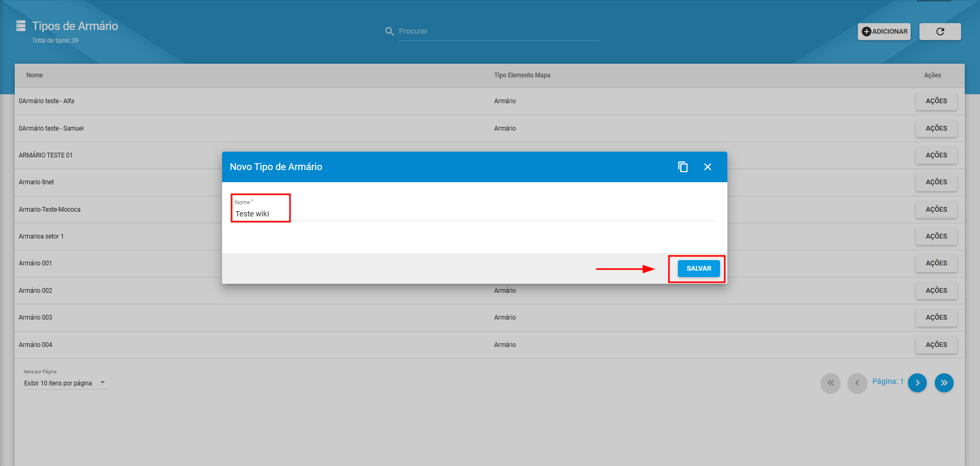980x466 pixels.
Task: Go to the first page
Action: (x=831, y=383)
